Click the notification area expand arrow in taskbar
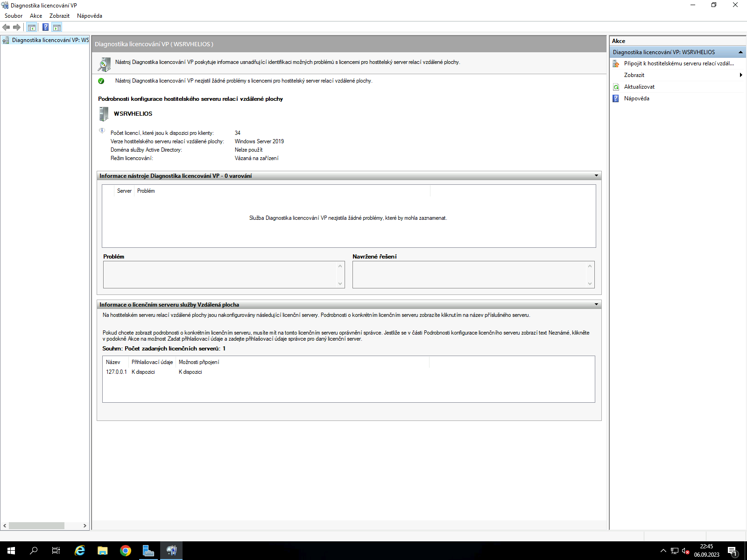 (x=663, y=551)
